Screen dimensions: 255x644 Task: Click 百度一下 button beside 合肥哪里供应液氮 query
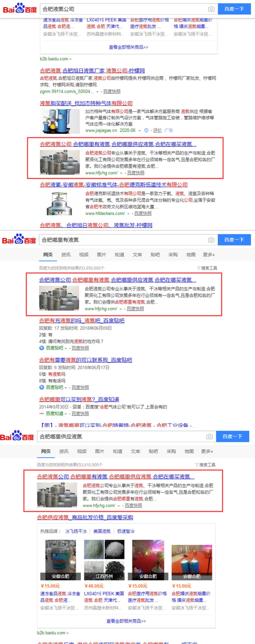232,436
